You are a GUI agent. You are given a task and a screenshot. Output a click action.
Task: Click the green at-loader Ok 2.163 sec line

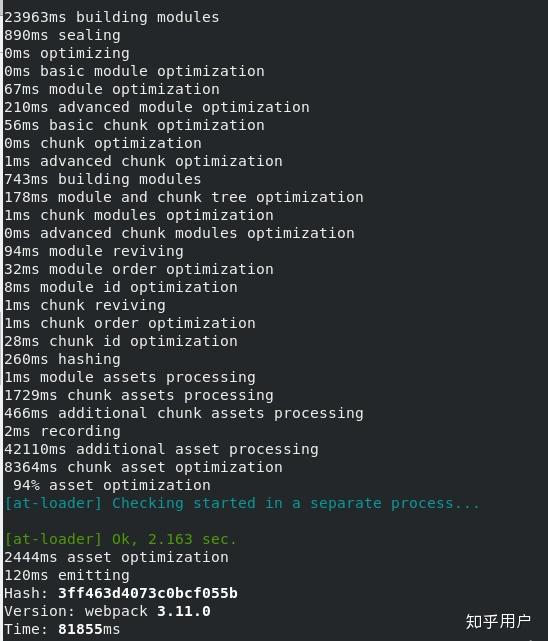(x=120, y=539)
